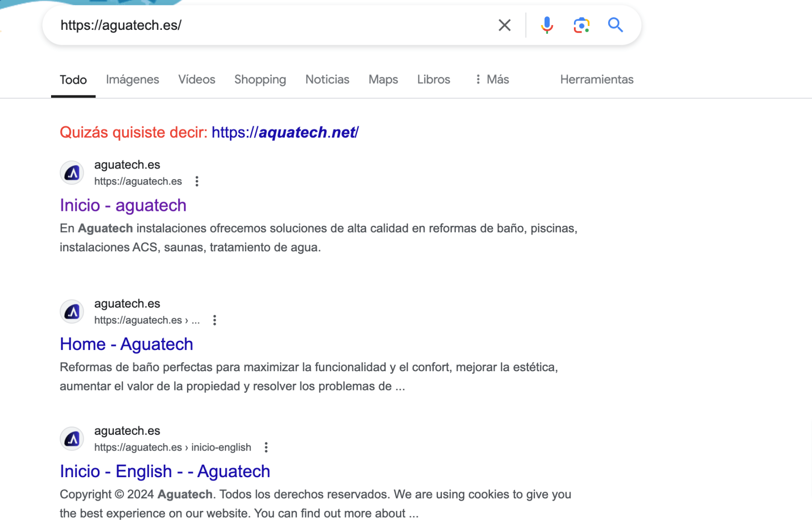Expand the Más menu
The height and width of the screenshot is (520, 812).
click(x=492, y=80)
